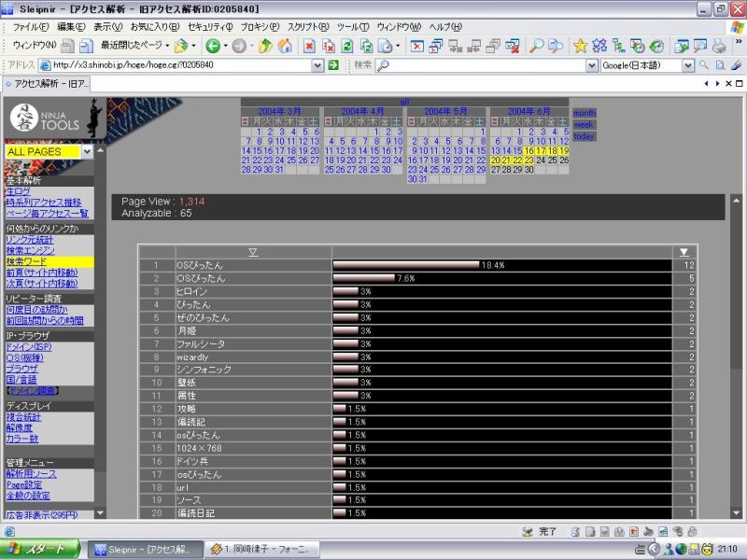Click the all link above calendars
The image size is (747, 560).
click(404, 102)
